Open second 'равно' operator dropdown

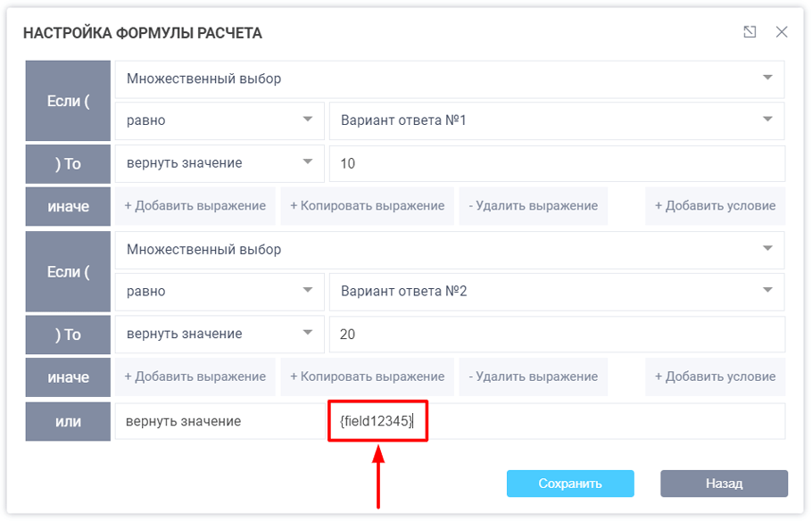point(219,291)
